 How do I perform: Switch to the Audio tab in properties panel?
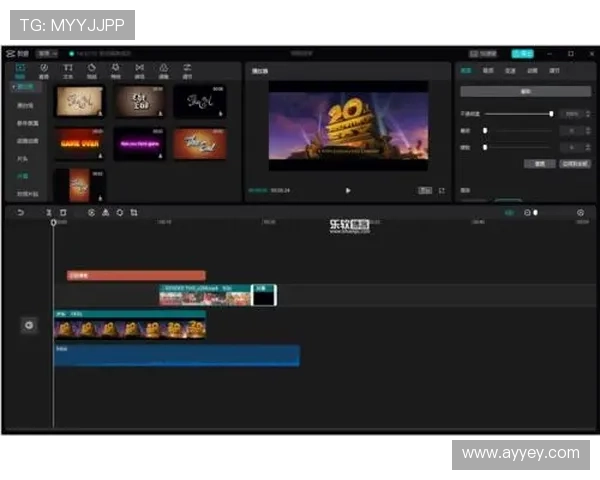[x=488, y=70]
